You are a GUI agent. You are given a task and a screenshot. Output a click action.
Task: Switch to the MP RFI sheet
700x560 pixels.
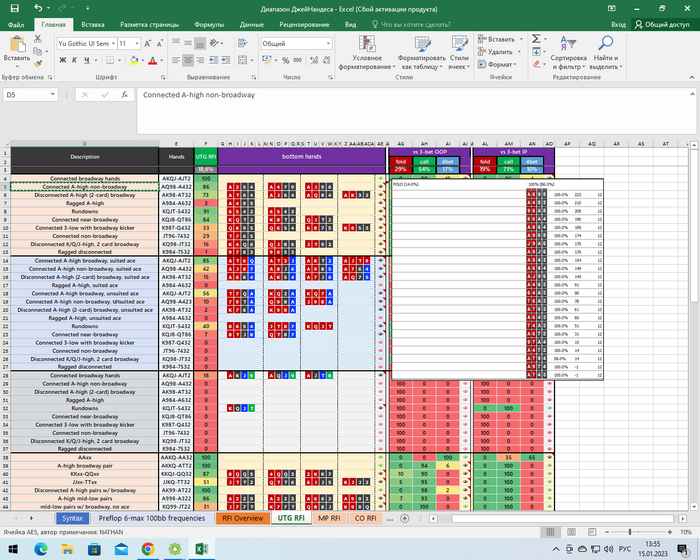tap(329, 518)
